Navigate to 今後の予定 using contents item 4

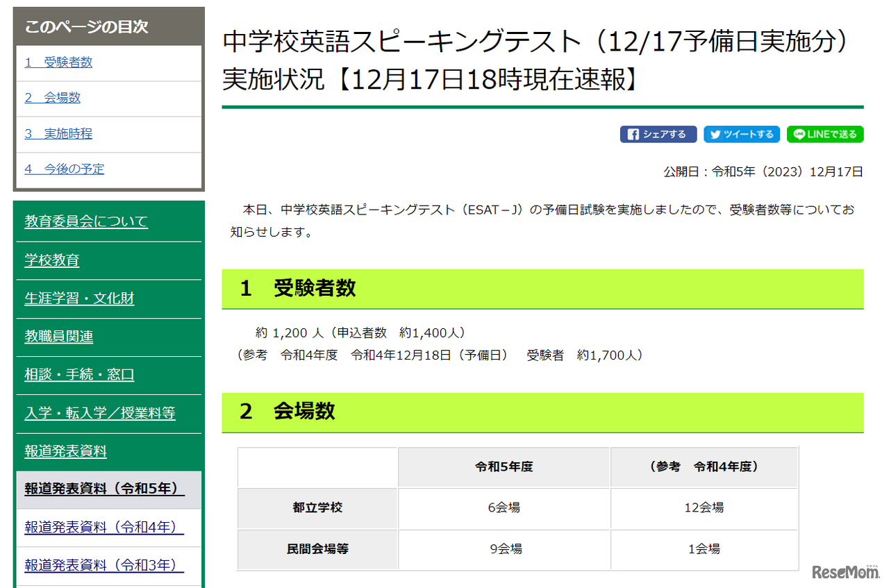[x=64, y=169]
